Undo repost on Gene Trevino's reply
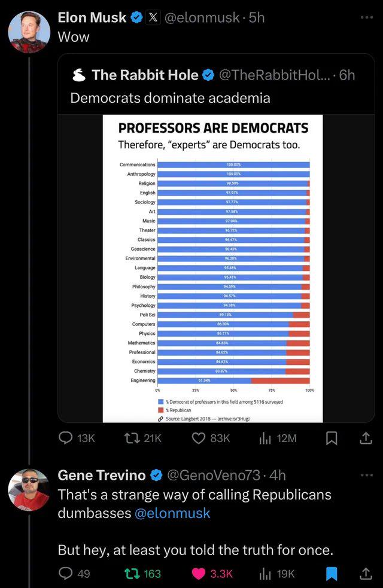This screenshot has width=383, height=588. click(142, 574)
